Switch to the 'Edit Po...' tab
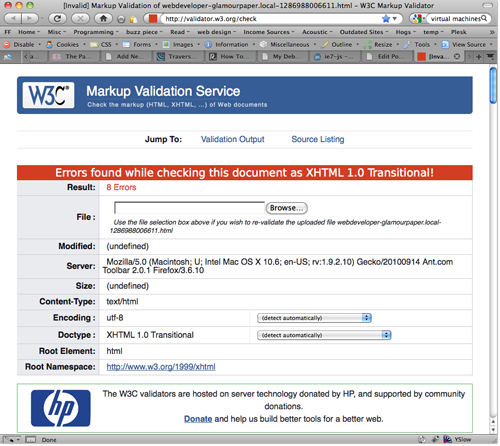500x446 pixels. click(388, 57)
